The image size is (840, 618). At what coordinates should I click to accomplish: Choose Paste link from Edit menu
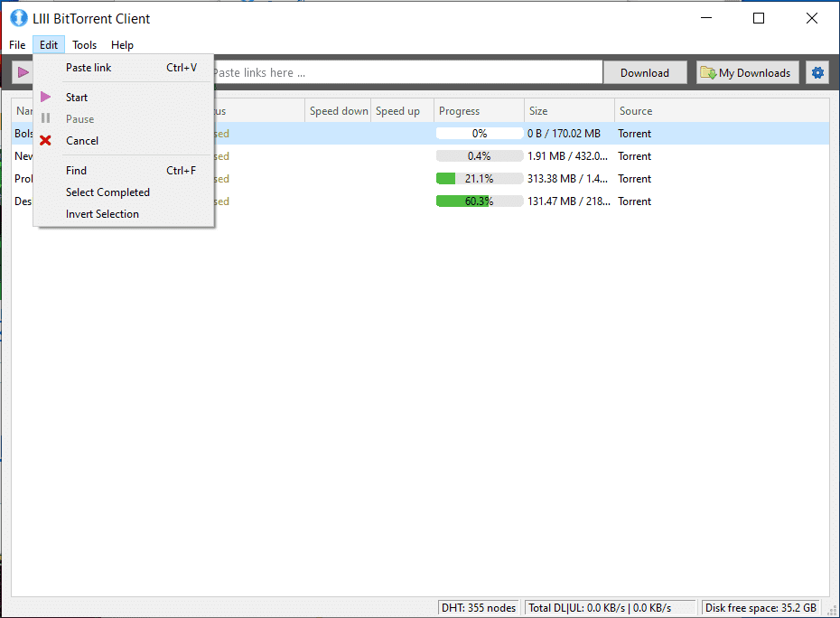tap(124, 68)
